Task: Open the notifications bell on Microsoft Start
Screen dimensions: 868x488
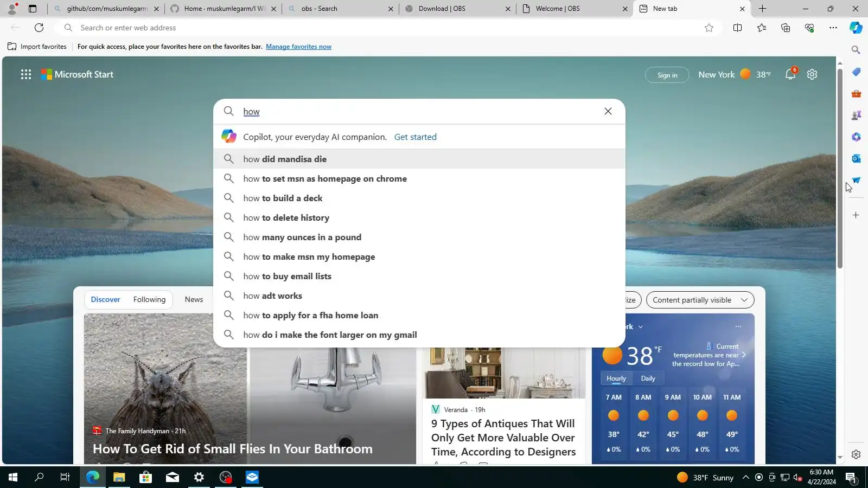Action: coord(790,74)
